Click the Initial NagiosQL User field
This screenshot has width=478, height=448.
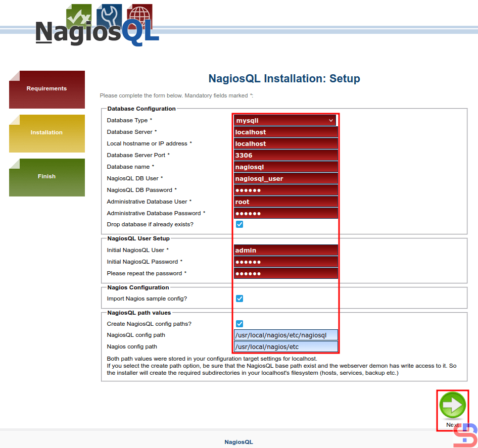[285, 251]
